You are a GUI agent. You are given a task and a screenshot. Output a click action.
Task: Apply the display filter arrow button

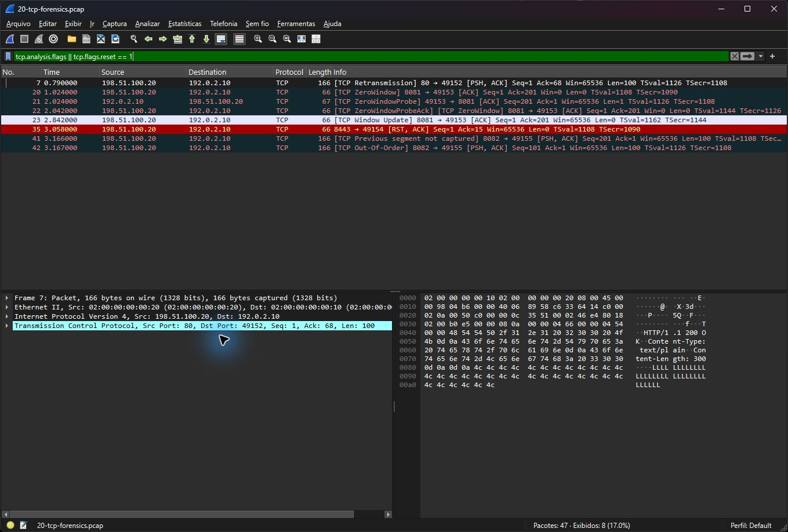tap(748, 56)
